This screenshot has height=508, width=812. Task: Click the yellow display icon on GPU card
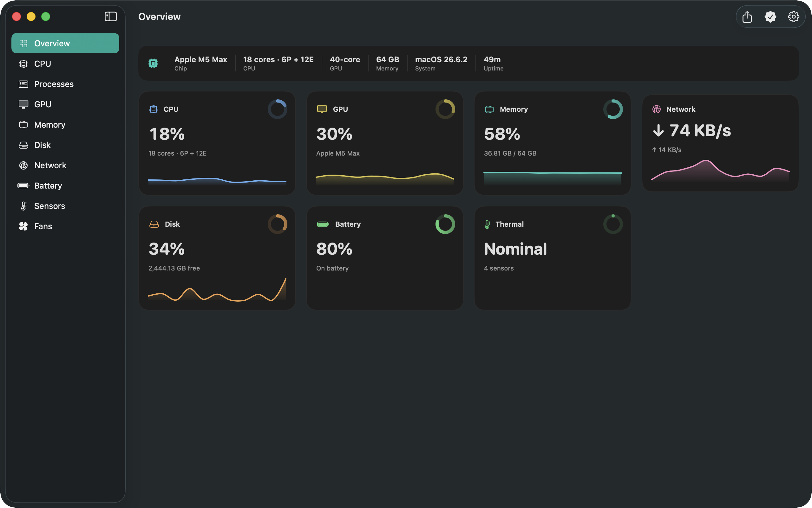pyautogui.click(x=322, y=109)
